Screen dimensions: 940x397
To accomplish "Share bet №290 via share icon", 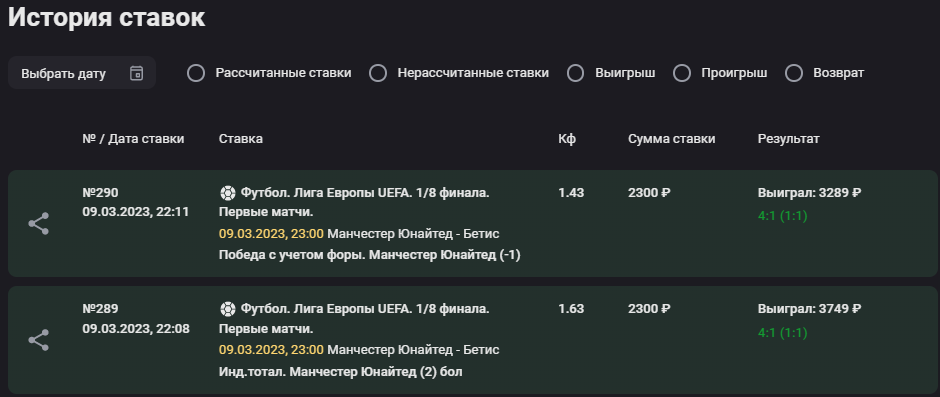I will 38,224.
